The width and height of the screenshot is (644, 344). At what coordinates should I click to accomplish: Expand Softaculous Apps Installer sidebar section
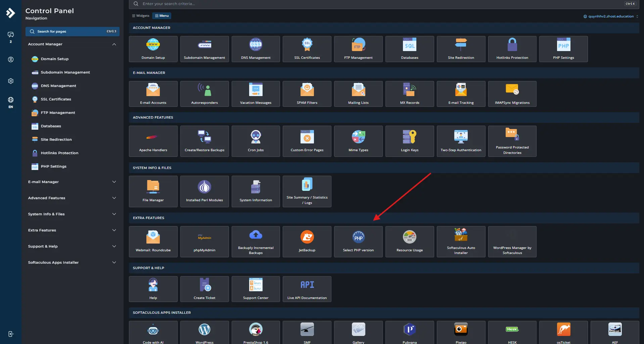72,262
